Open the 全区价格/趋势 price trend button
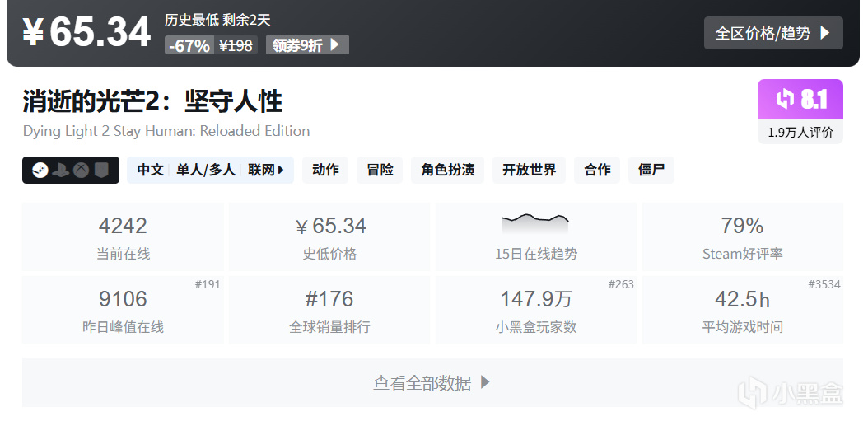This screenshot has width=868, height=421. click(773, 33)
